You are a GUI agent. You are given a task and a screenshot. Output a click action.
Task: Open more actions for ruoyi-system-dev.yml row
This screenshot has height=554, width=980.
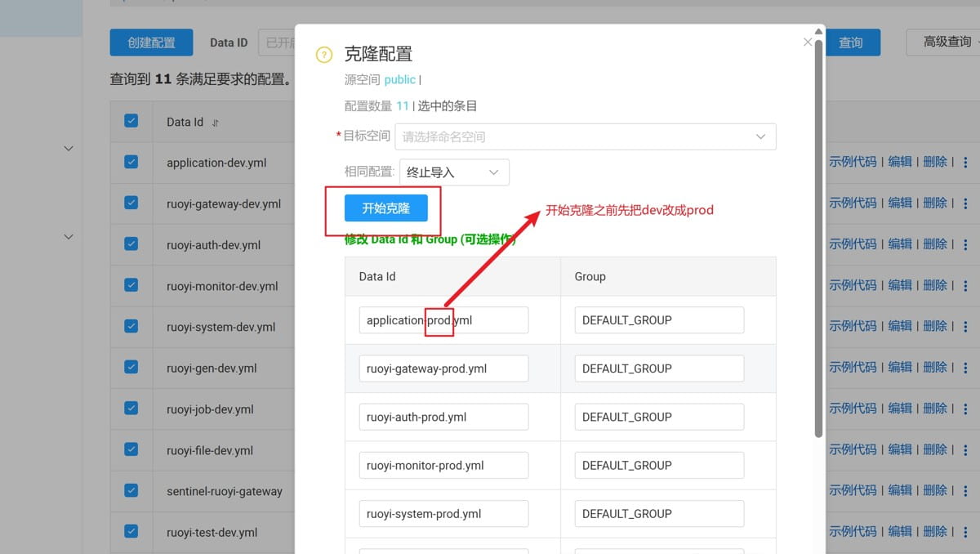click(x=966, y=326)
